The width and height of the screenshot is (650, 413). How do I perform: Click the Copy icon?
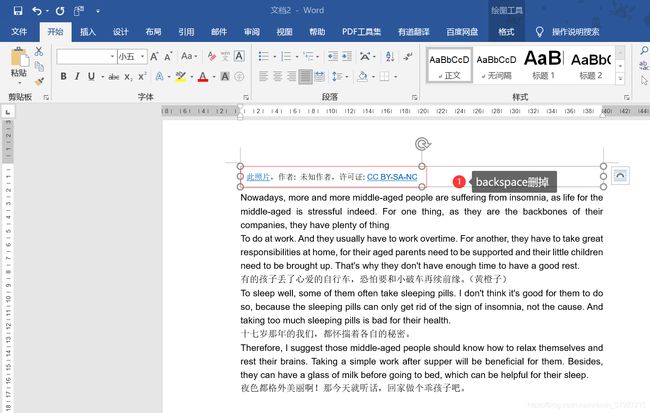pos(39,66)
